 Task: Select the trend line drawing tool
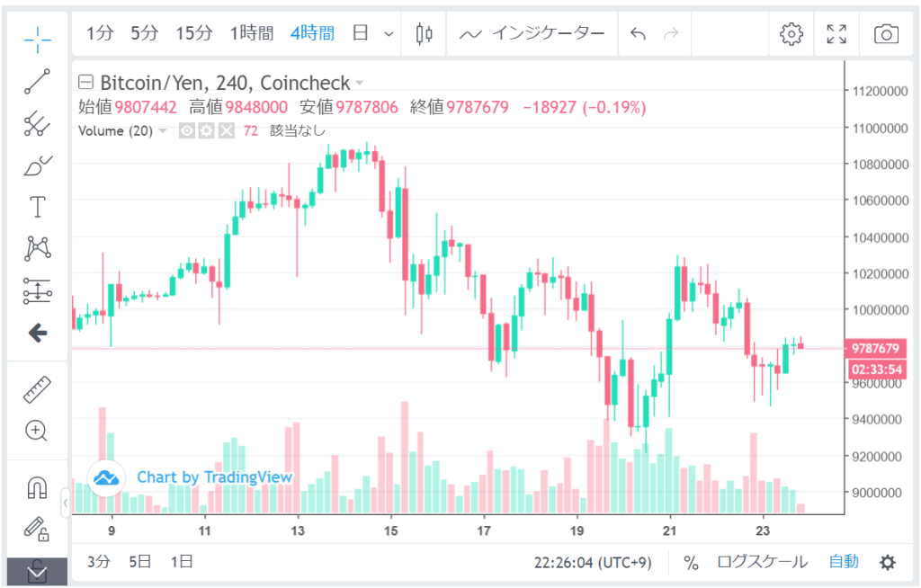37,81
